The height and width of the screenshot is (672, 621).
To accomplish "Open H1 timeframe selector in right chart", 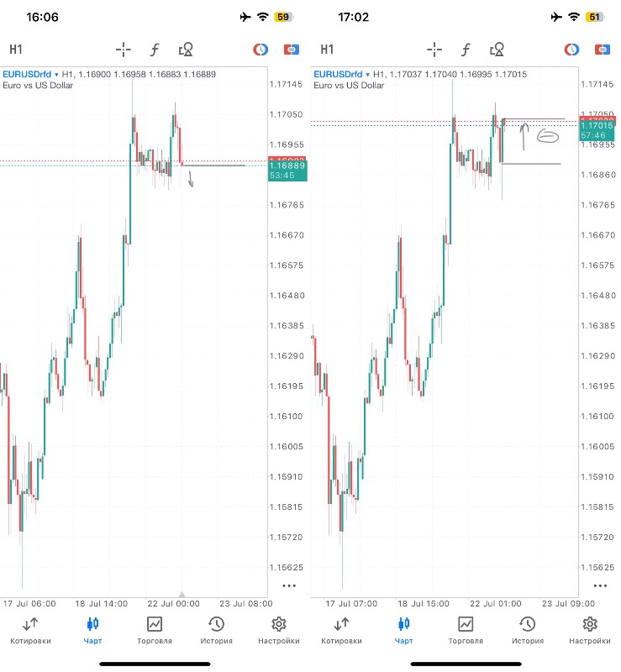I will pos(327,50).
